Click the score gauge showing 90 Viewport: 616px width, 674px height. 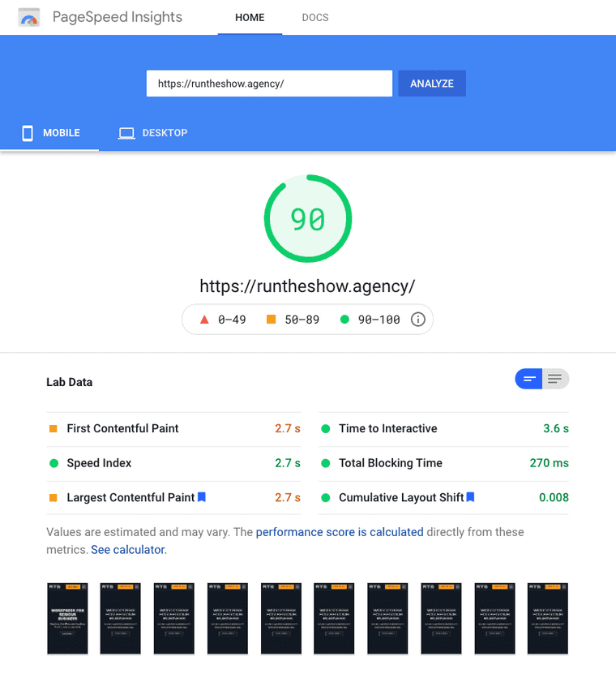click(x=308, y=218)
